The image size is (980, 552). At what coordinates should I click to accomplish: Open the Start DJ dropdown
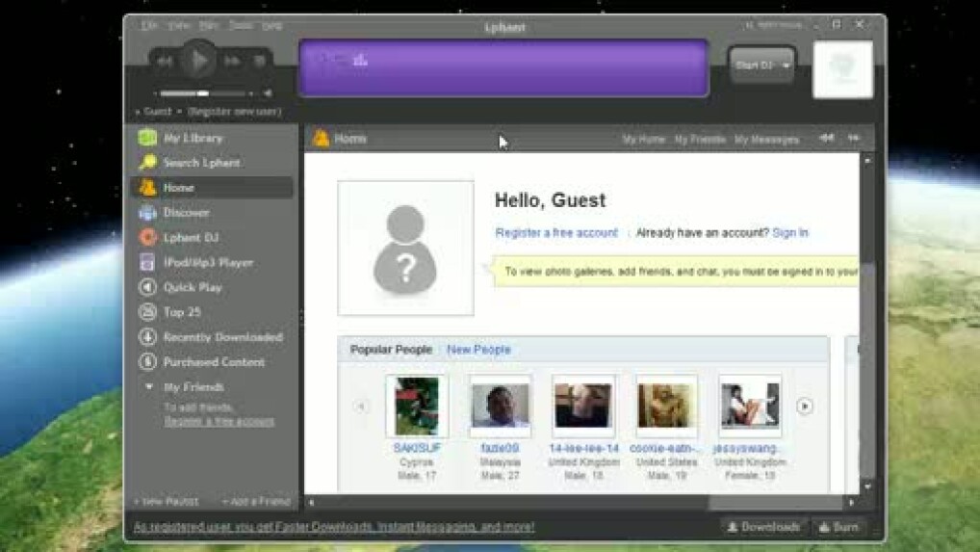[787, 66]
